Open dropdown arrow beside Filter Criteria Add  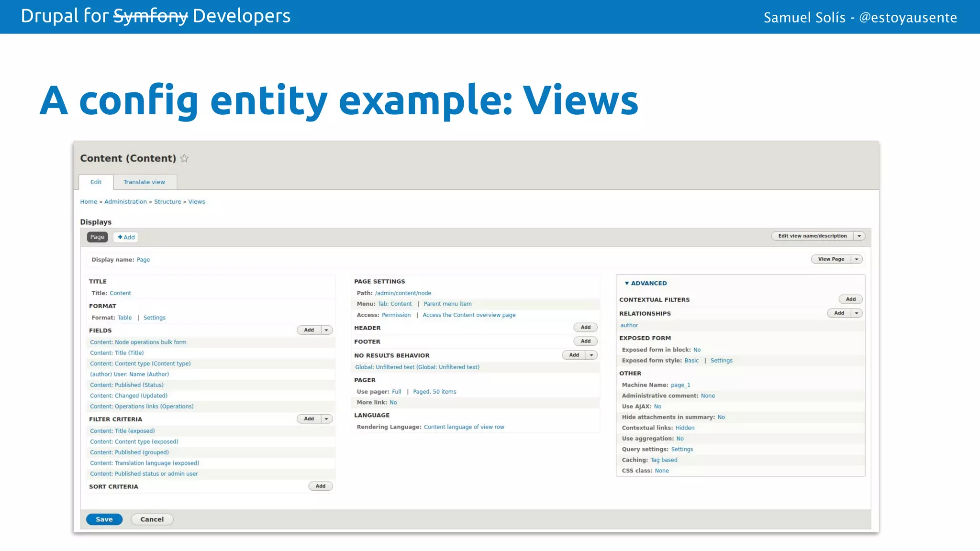(x=327, y=419)
